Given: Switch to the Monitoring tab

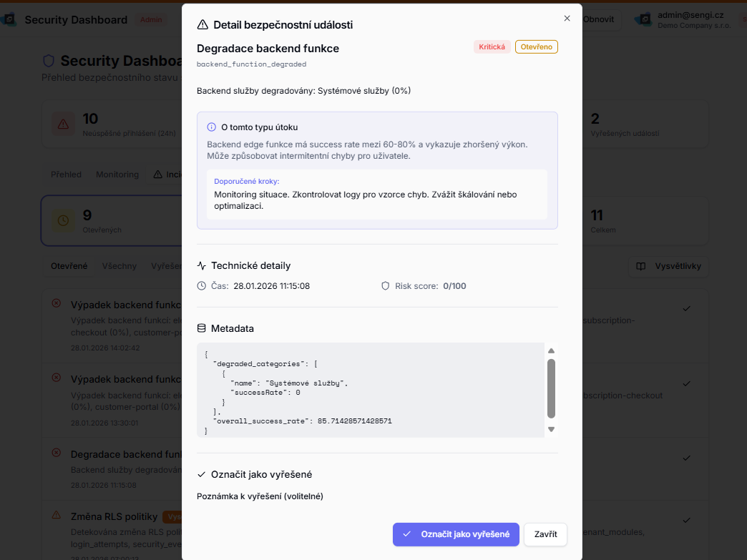Looking at the screenshot, I should click(117, 175).
